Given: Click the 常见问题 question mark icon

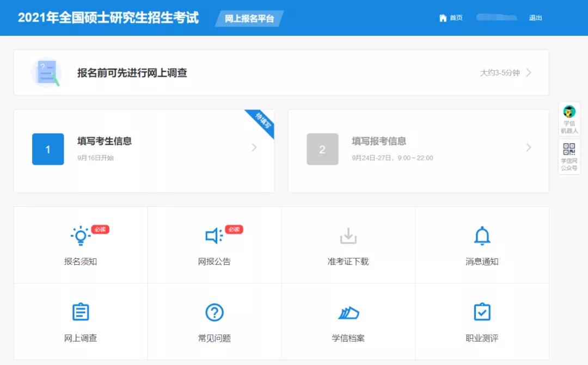Looking at the screenshot, I should pyautogui.click(x=214, y=312).
